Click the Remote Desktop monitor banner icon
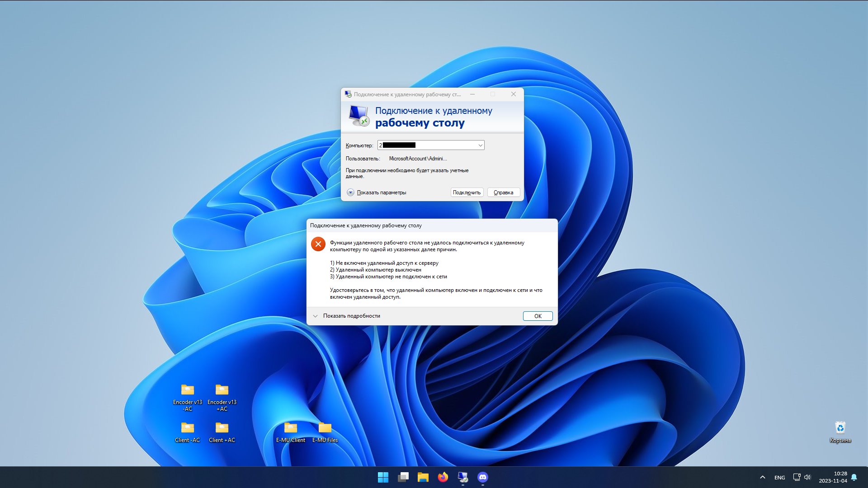 point(359,116)
